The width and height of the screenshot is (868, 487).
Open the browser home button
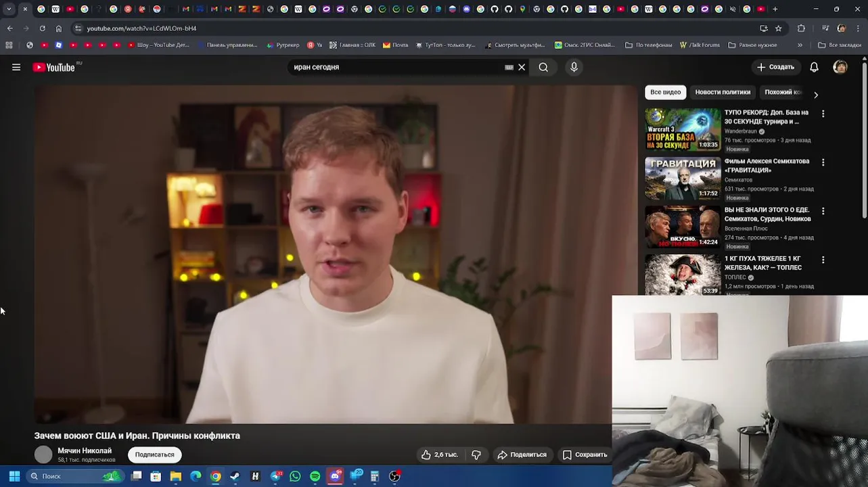pyautogui.click(x=59, y=28)
